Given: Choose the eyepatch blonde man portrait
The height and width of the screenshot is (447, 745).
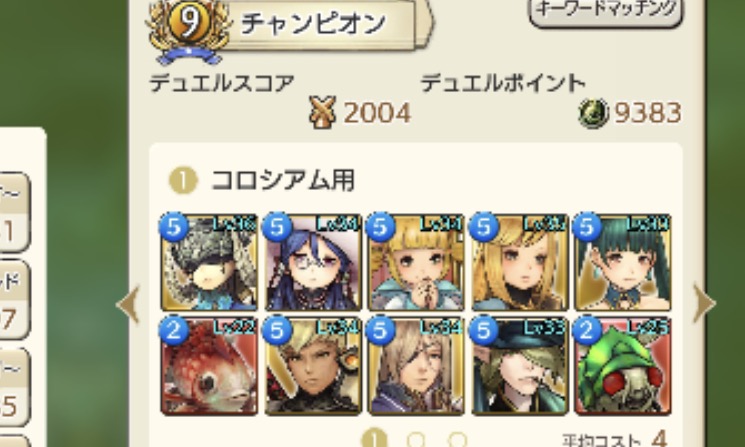Looking at the screenshot, I should pos(416,366).
